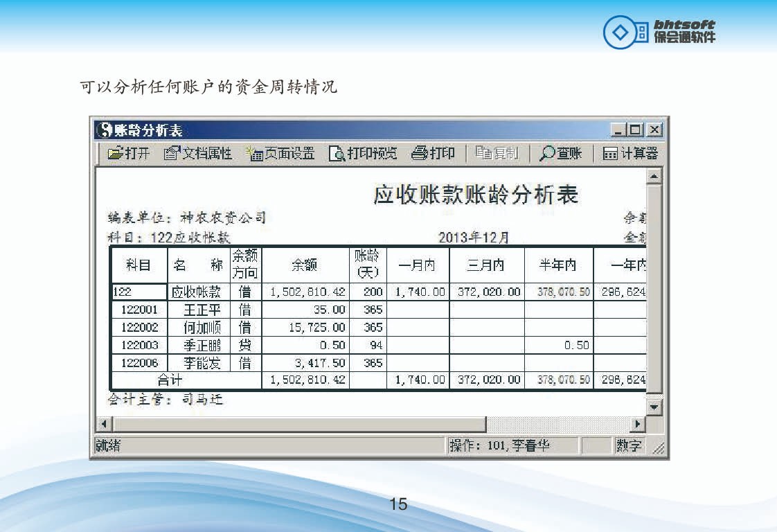The image size is (777, 532).
Task: Click the 半年内 column header
Action: coord(558,265)
